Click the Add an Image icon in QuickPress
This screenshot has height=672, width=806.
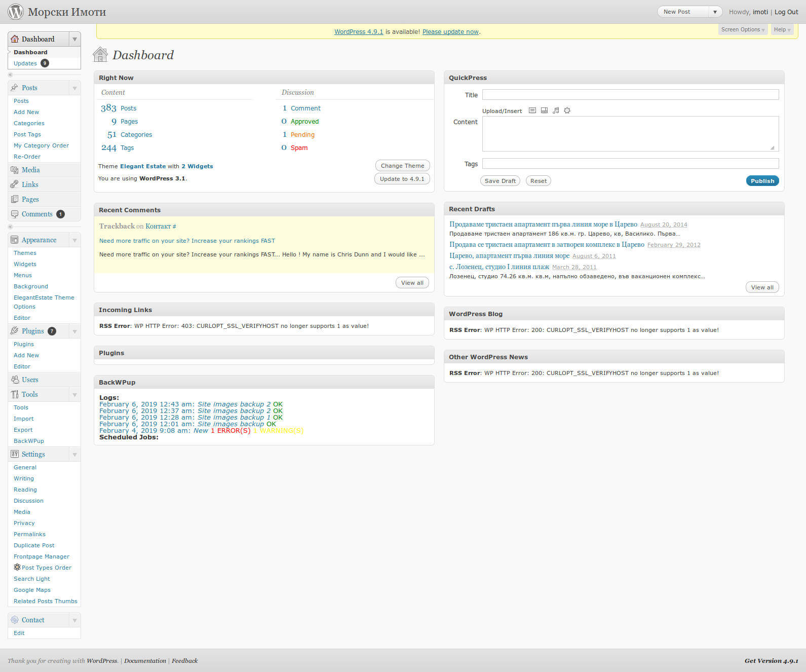click(532, 110)
